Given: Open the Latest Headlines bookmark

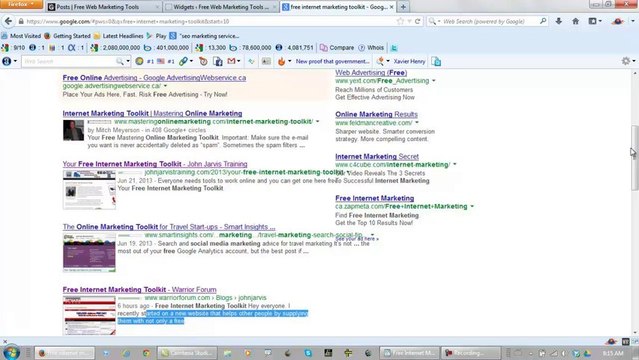Looking at the screenshot, I should tap(119, 36).
